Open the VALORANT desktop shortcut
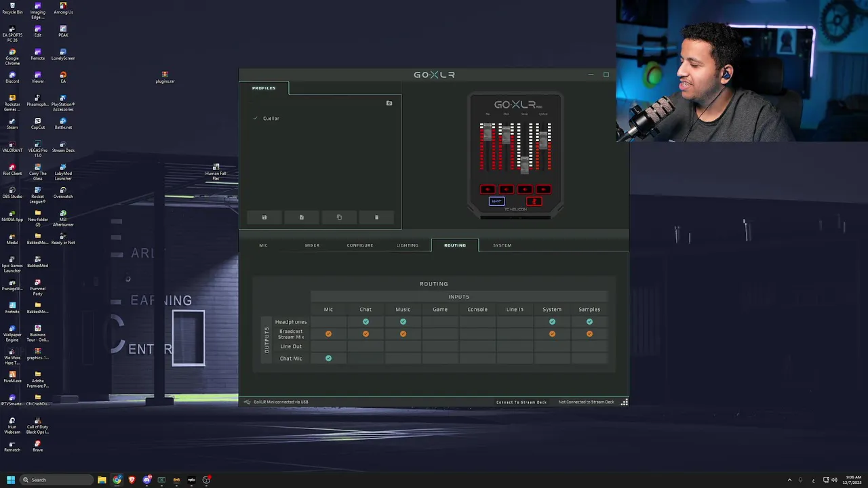Image resolution: width=868 pixels, height=488 pixels. (12, 146)
